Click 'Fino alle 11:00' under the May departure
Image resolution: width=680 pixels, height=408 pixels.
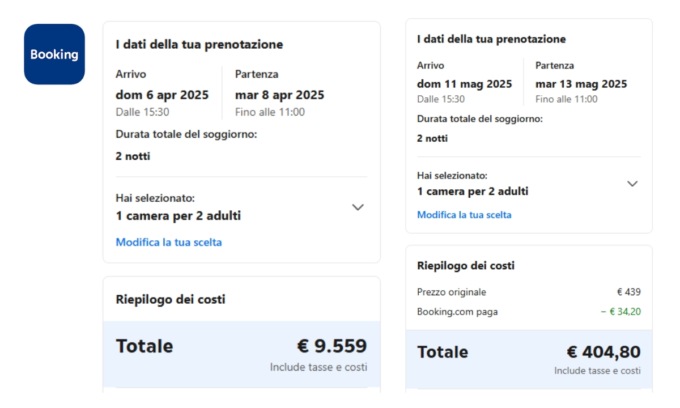click(566, 99)
